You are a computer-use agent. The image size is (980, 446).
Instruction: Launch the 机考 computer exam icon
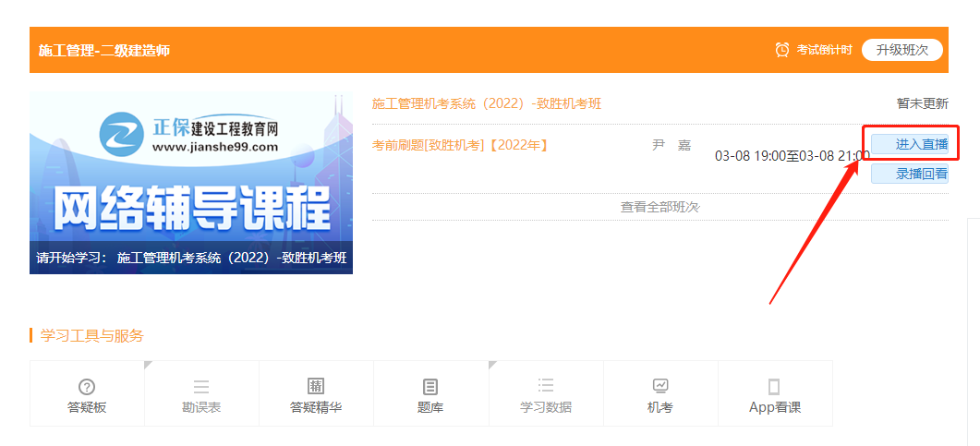659,386
